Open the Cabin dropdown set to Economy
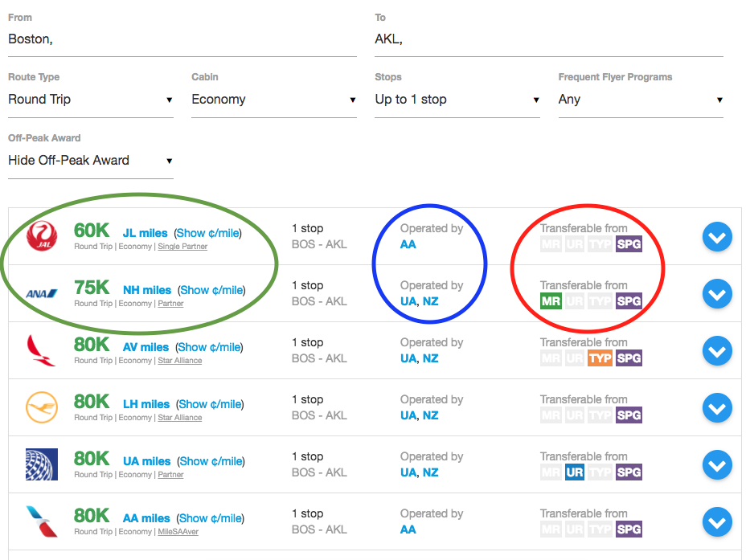The image size is (750, 560). [273, 100]
